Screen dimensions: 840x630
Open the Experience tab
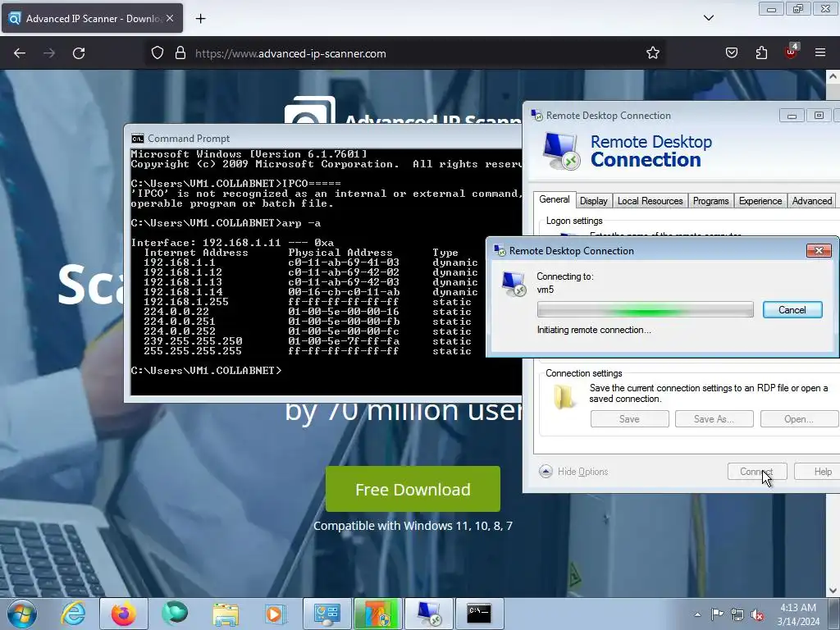coord(760,201)
